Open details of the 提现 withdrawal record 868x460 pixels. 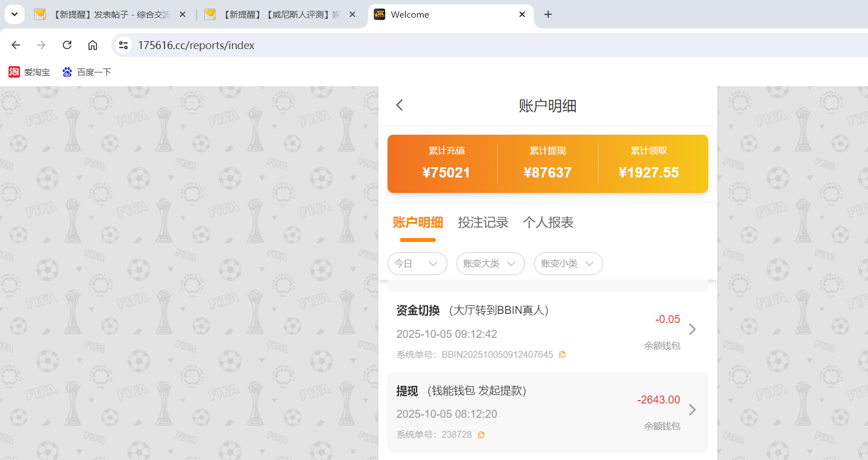point(692,410)
